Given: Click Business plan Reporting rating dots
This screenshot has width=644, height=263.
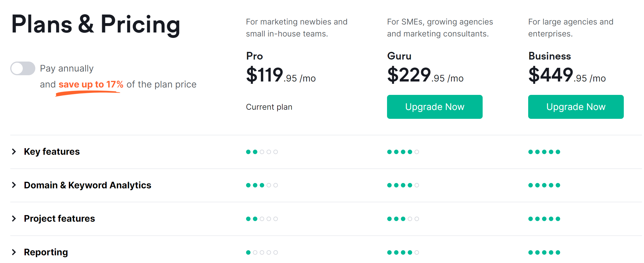Looking at the screenshot, I should tap(544, 252).
